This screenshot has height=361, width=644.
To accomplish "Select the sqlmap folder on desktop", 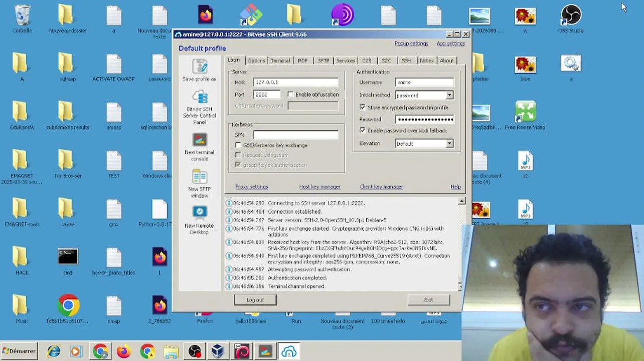I will (x=68, y=68).
